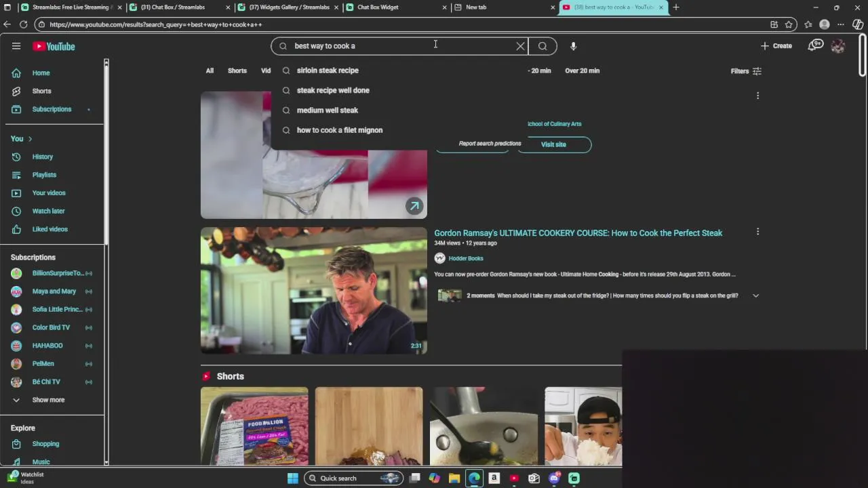Open the Hodder Books channel link
Screen dimensions: 868x488
(x=466, y=258)
